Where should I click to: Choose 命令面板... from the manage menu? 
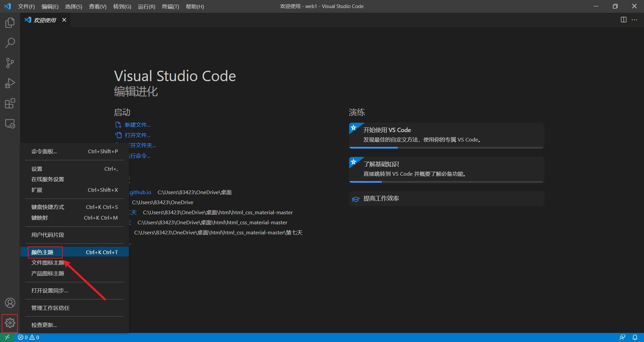point(74,152)
